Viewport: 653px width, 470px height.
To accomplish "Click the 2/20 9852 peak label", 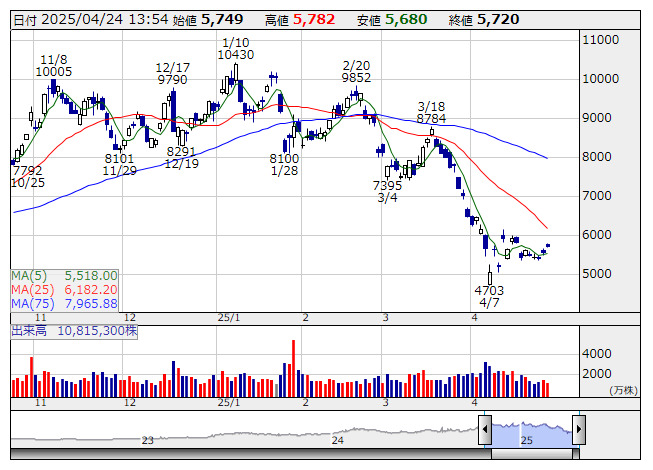I will pos(356,72).
